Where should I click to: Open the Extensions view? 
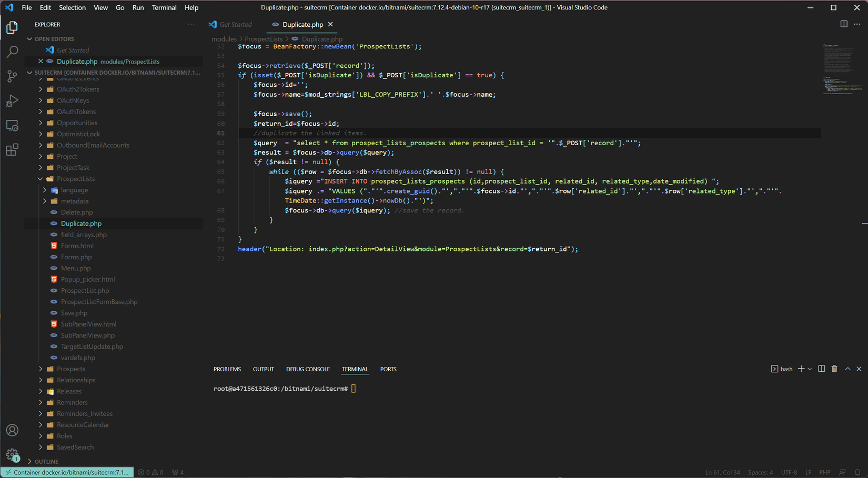tap(12, 150)
